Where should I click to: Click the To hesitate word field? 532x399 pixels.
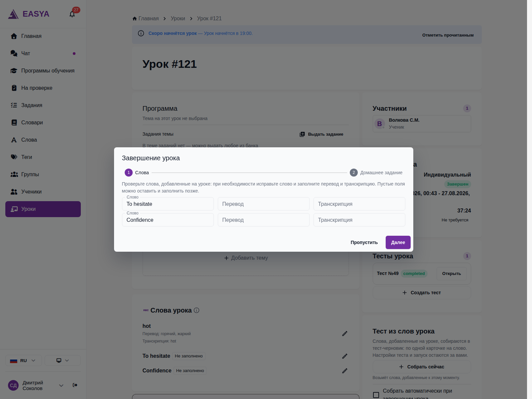pyautogui.click(x=168, y=204)
